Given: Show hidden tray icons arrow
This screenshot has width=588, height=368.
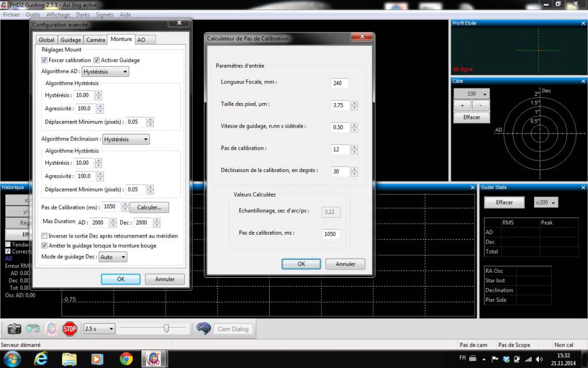Looking at the screenshot, I should 484,359.
